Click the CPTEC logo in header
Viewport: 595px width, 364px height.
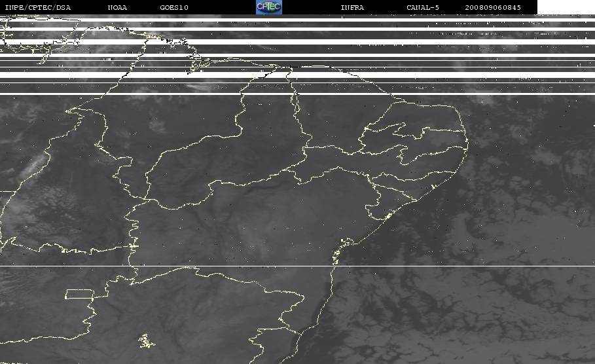click(x=268, y=7)
